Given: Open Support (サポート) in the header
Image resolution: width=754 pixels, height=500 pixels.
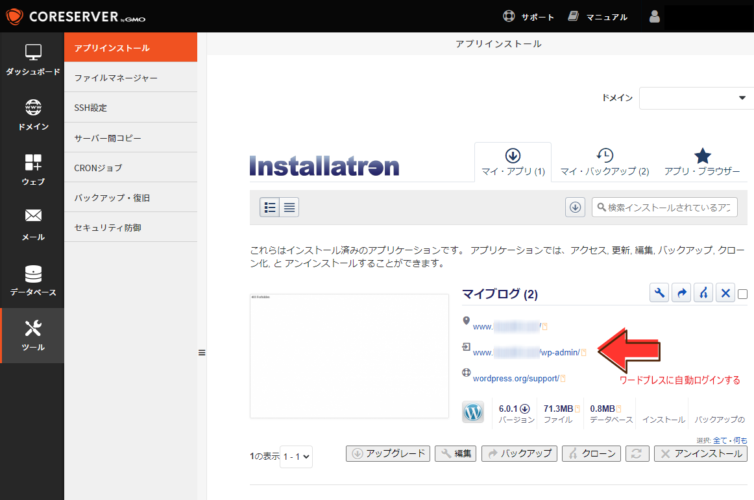Looking at the screenshot, I should (x=528, y=17).
